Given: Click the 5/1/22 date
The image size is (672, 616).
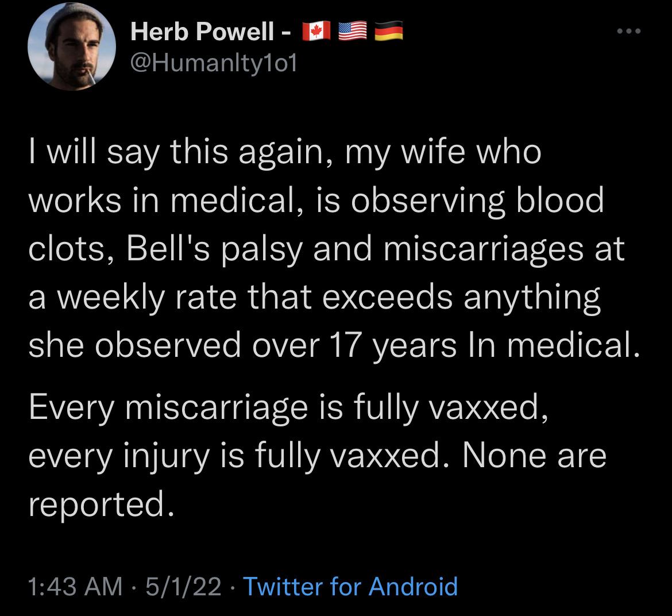Looking at the screenshot, I should point(183,587).
